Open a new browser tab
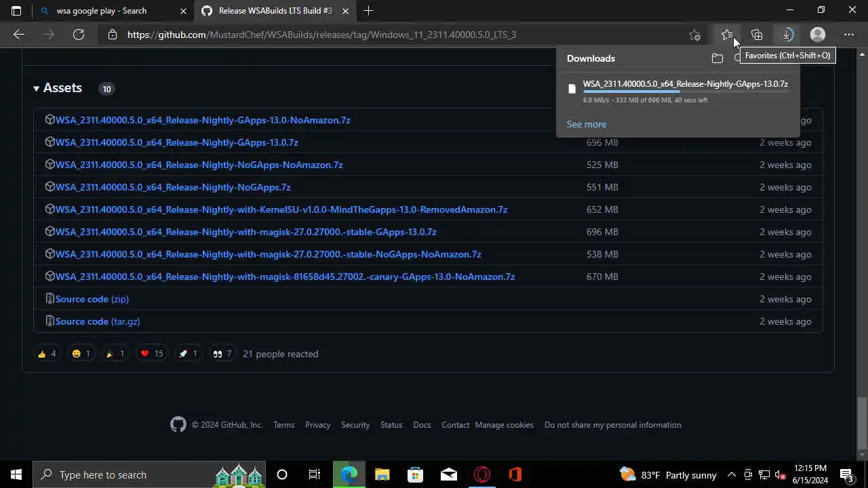Viewport: 868px width, 488px height. pyautogui.click(x=368, y=11)
